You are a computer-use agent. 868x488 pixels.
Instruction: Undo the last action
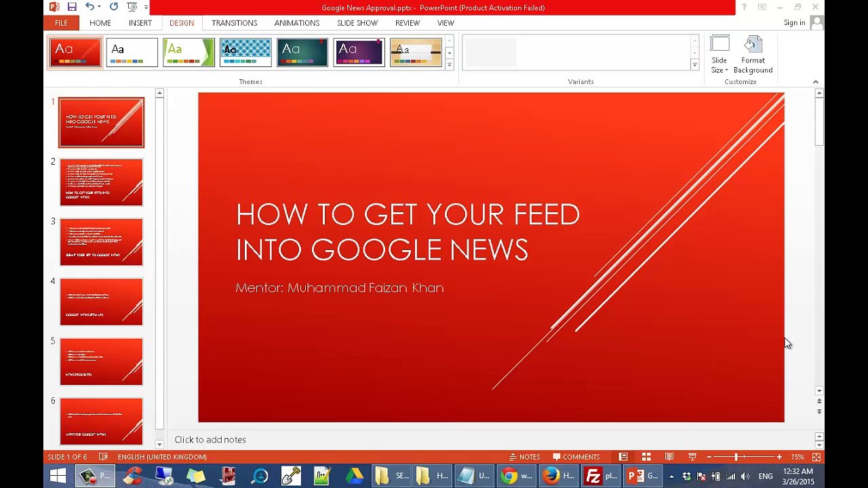[x=89, y=7]
